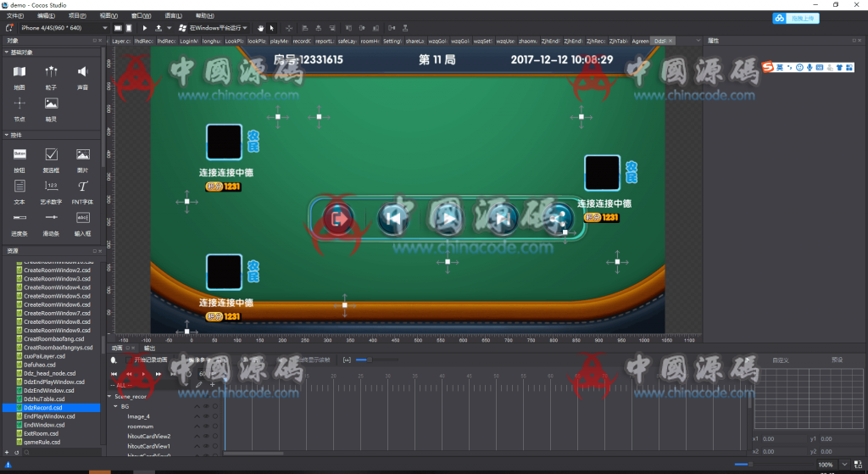Pick the Text (文本) widget icon

pos(19,186)
